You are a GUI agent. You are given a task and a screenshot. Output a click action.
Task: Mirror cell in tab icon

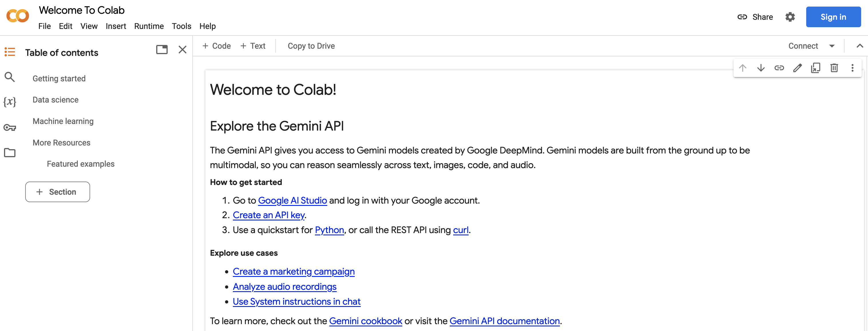coord(815,68)
